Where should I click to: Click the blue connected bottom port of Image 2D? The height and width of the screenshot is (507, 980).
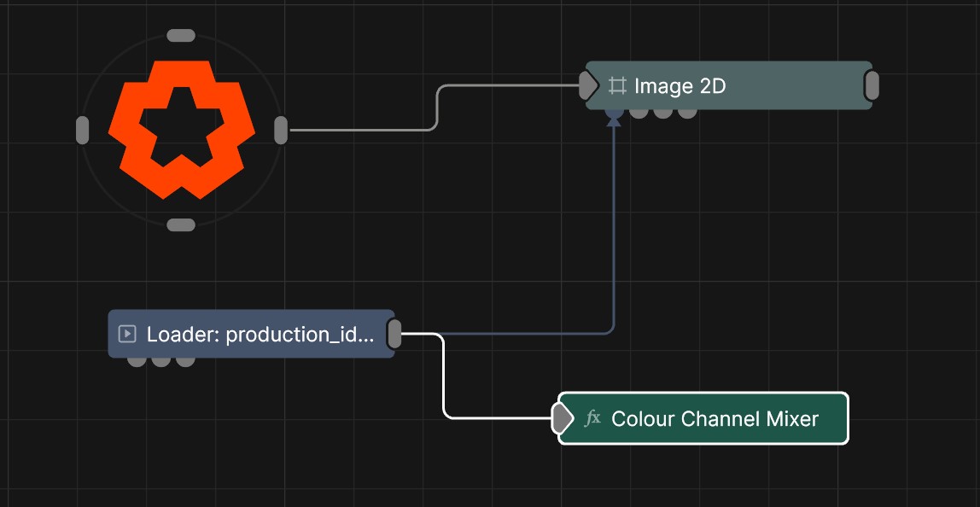(613, 112)
